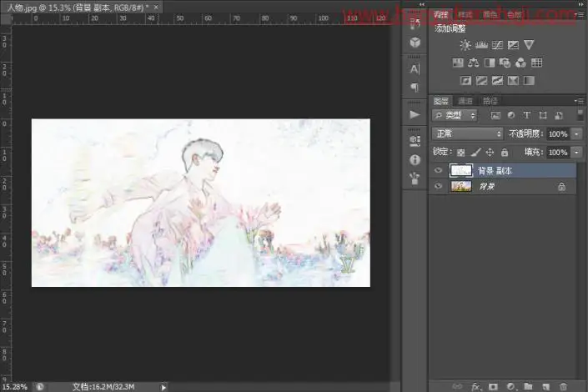Image resolution: width=588 pixels, height=392 pixels.
Task: Open the 不透明度 opacity slider arrow
Action: (x=577, y=133)
